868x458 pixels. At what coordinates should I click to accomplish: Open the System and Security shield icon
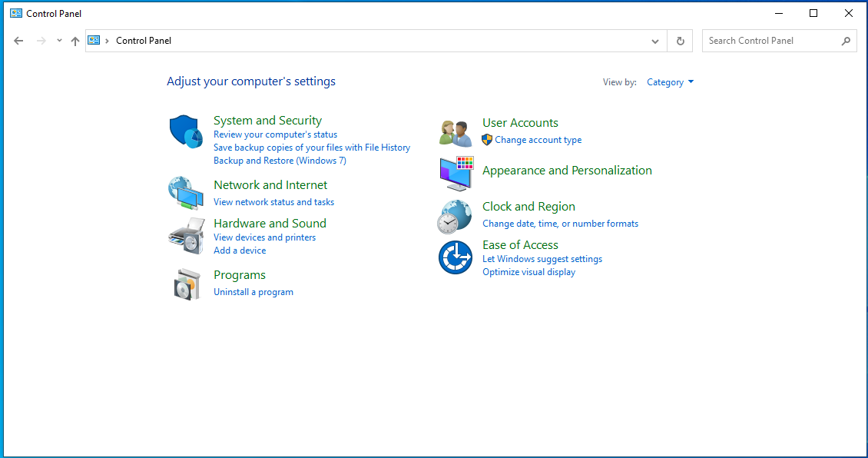pyautogui.click(x=185, y=132)
